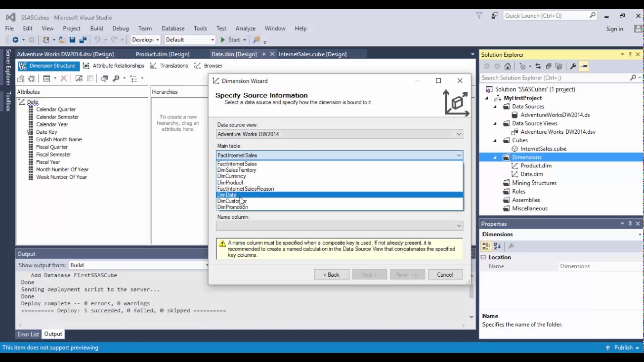Open Development configuration dropdown
The height and width of the screenshot is (362, 644).
coord(157,40)
